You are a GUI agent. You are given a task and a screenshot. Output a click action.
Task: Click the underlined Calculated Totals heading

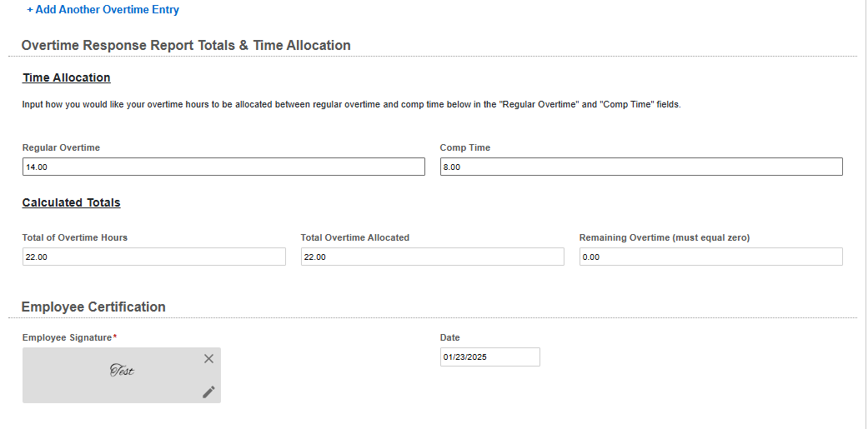tap(72, 202)
